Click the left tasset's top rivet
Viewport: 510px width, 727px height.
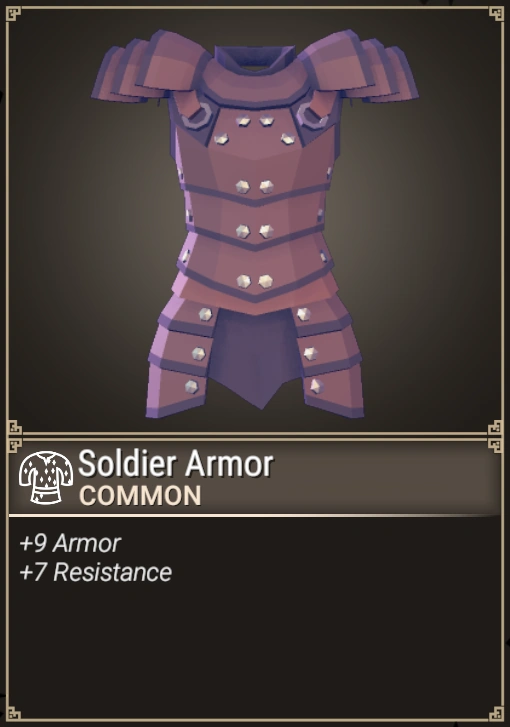pyautogui.click(x=205, y=314)
